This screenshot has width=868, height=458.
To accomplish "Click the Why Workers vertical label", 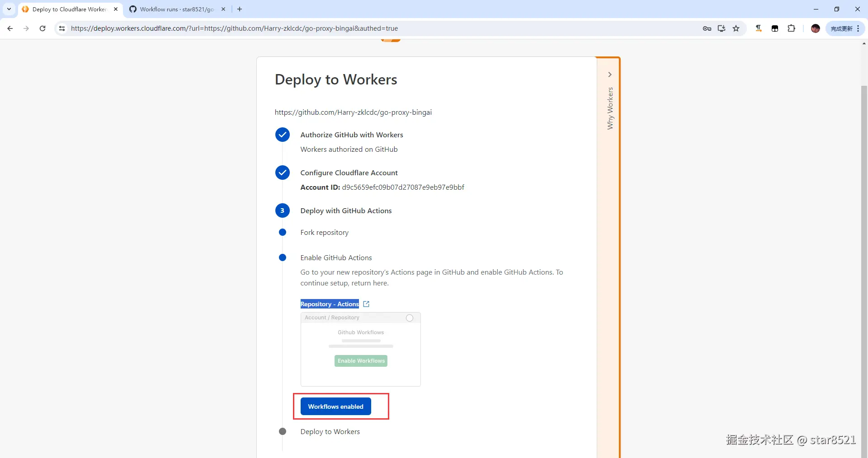I will pos(610,108).
